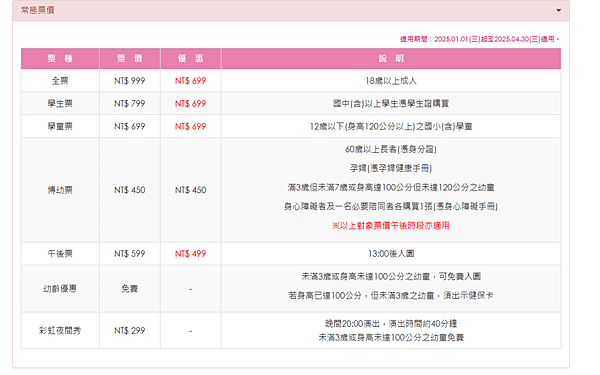
Task: Select the 幼齡優惠 row label
Action: [x=60, y=289]
